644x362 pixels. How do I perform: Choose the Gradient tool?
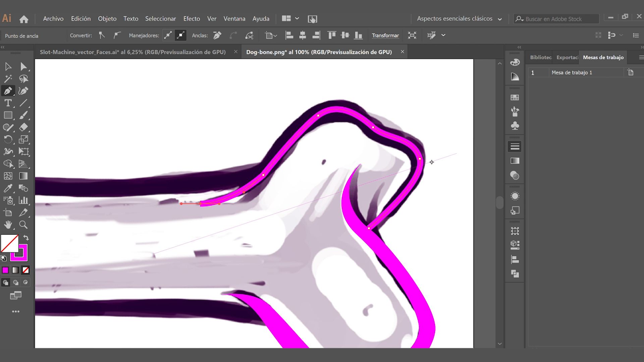(x=23, y=176)
